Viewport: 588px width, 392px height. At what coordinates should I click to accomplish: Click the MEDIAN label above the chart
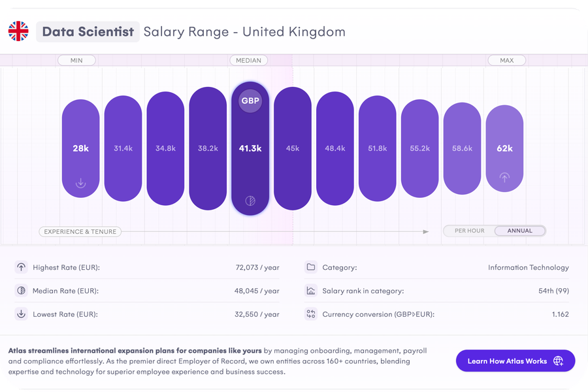(x=250, y=60)
